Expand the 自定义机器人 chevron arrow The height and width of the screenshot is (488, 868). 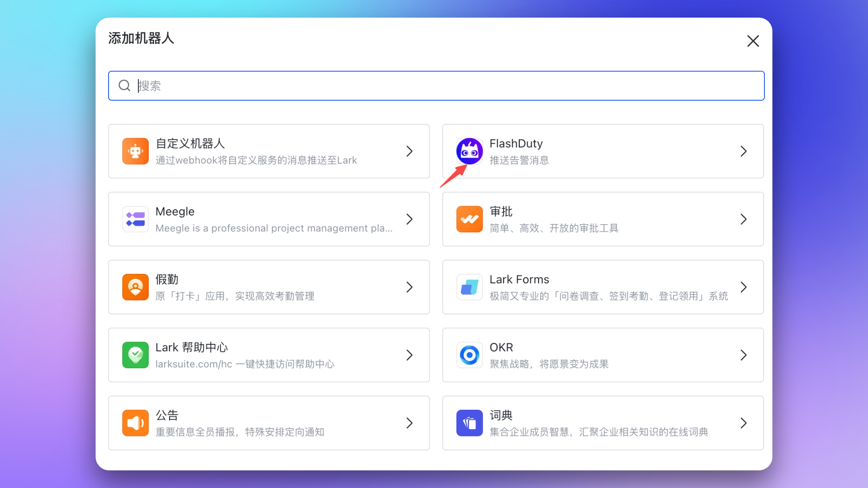(409, 151)
